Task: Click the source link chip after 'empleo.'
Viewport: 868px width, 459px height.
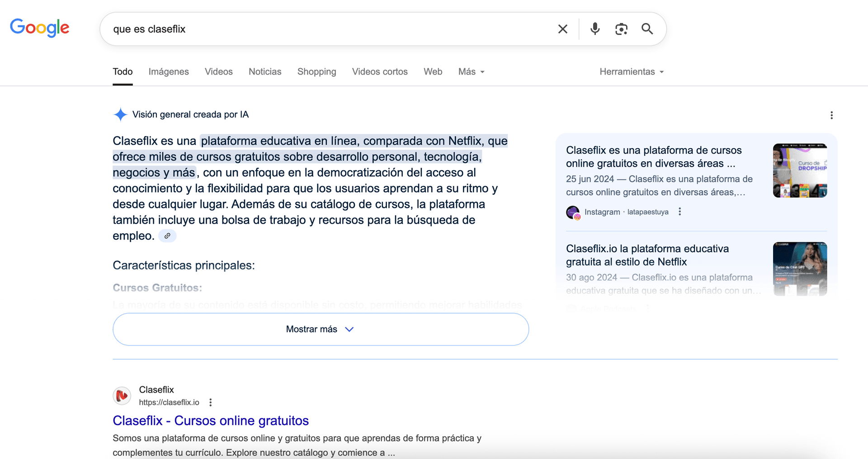Action: tap(167, 236)
